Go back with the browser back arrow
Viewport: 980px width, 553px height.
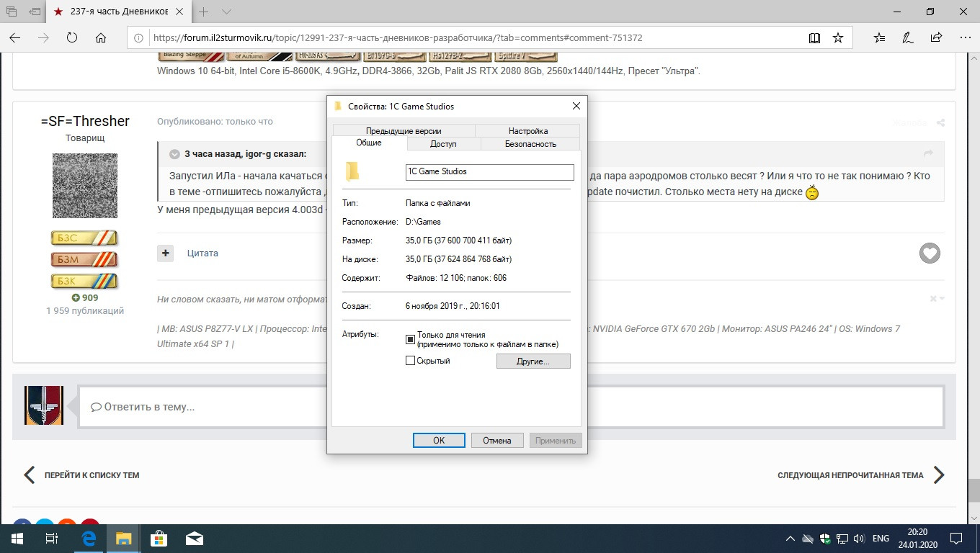[x=15, y=37]
